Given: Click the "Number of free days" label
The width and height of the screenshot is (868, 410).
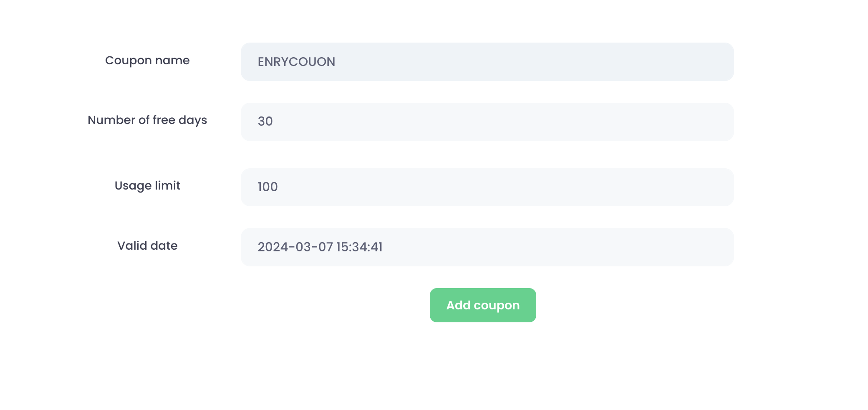Looking at the screenshot, I should pyautogui.click(x=147, y=120).
